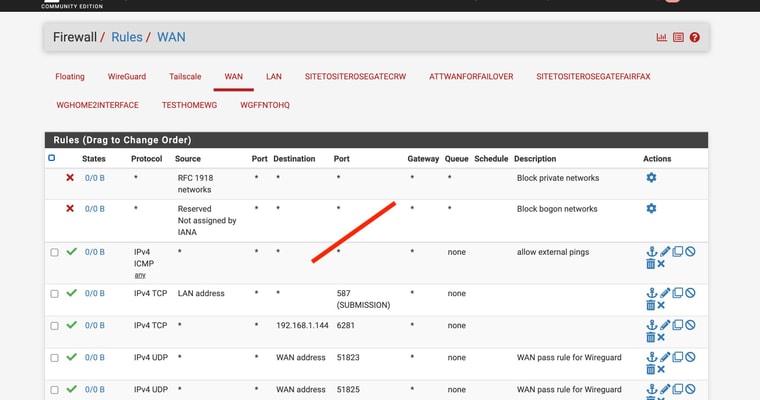The height and width of the screenshot is (400, 760).
Task: Tick checkbox for the port 51823 UDP rule
Action: click(55, 357)
